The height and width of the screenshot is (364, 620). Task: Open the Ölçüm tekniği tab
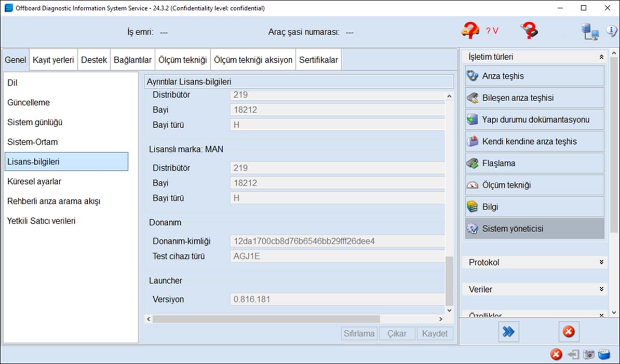pyautogui.click(x=183, y=60)
